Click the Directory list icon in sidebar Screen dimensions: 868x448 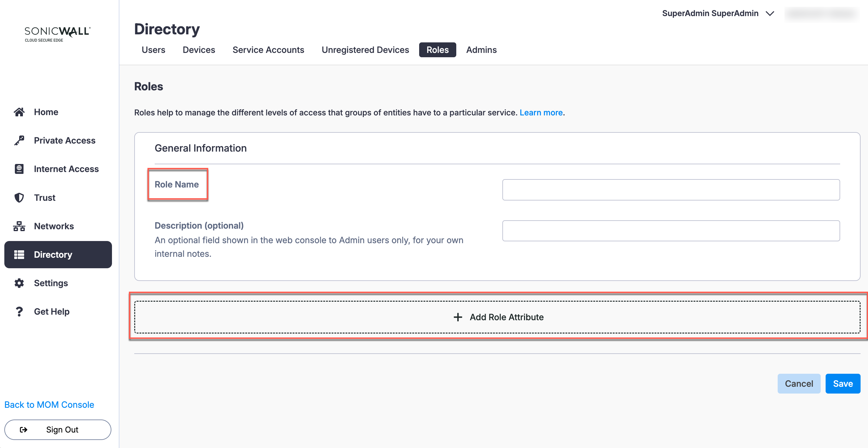[19, 255]
